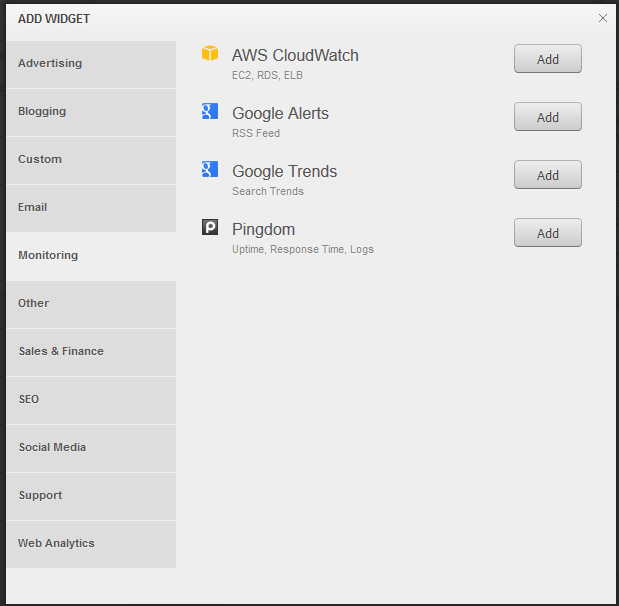Select the SEO category
619x606 pixels.
click(x=91, y=400)
